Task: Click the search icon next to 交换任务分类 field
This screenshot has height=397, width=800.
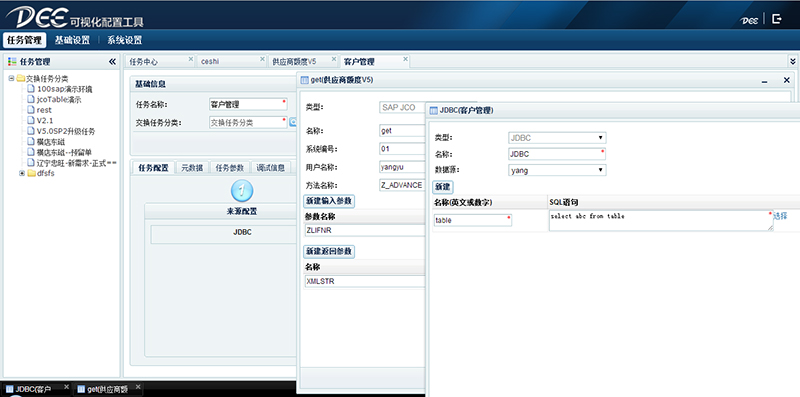Action: pyautogui.click(x=293, y=122)
